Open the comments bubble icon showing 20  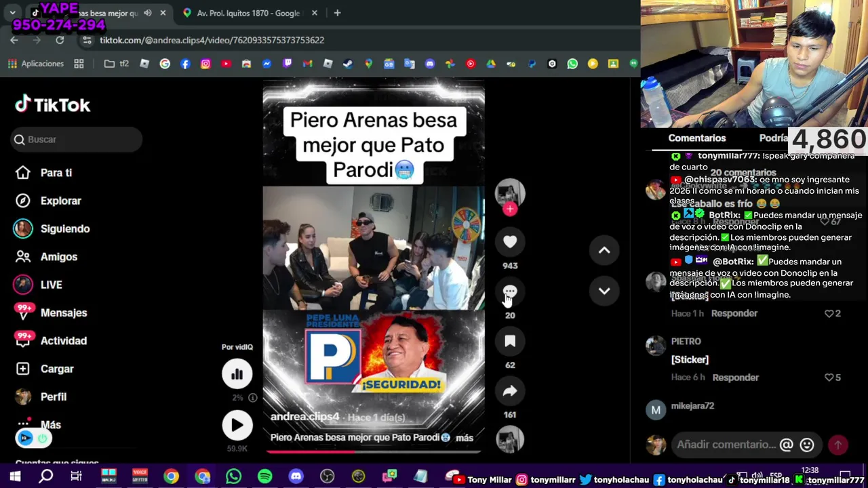pos(510,291)
